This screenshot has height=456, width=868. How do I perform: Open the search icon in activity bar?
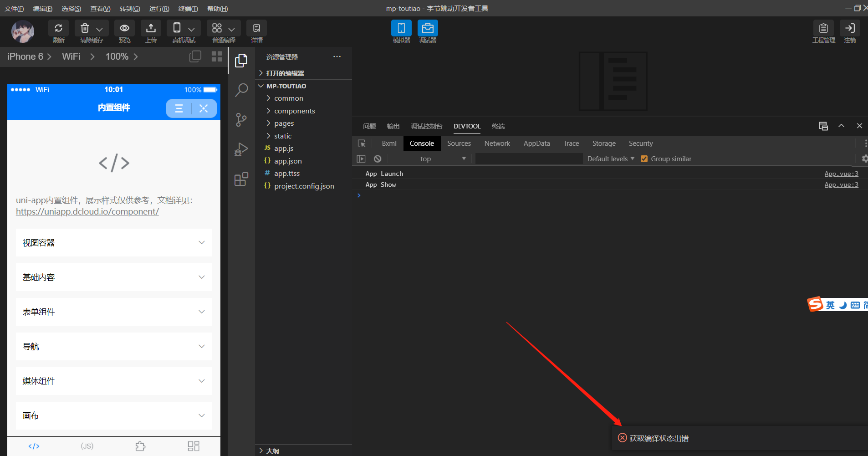(x=241, y=90)
